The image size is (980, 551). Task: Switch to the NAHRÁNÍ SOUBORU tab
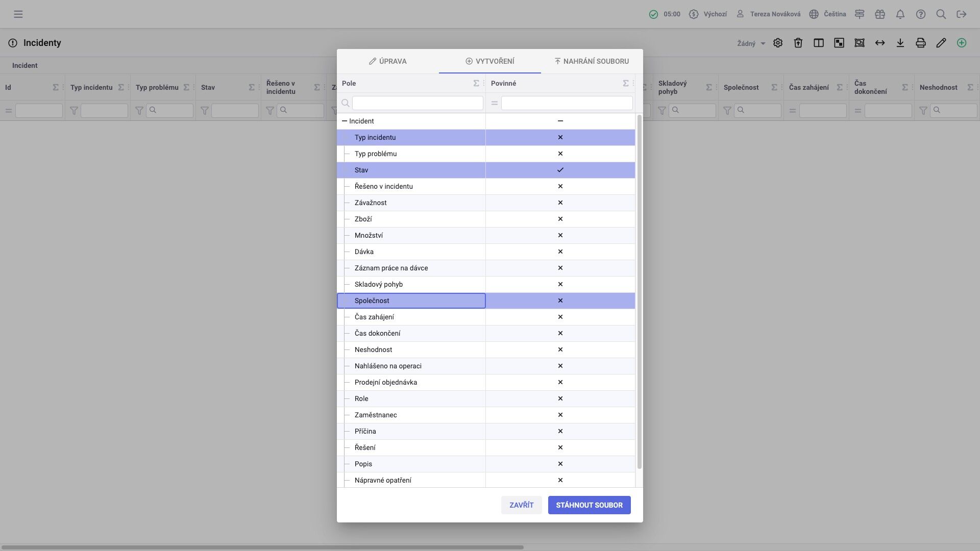pos(592,61)
